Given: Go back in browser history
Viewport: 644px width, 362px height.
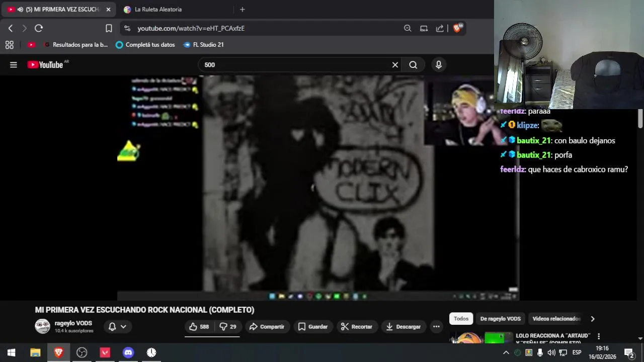Looking at the screenshot, I should tap(11, 28).
